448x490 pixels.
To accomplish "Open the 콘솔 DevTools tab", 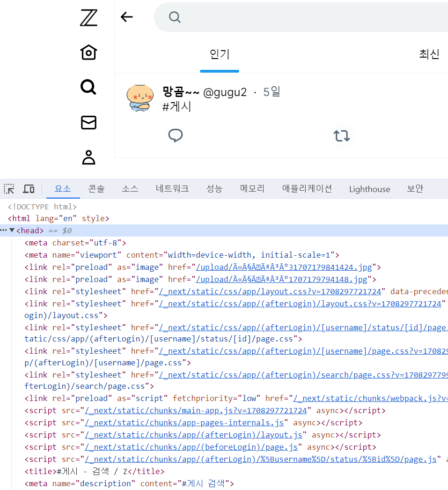I will tap(96, 189).
